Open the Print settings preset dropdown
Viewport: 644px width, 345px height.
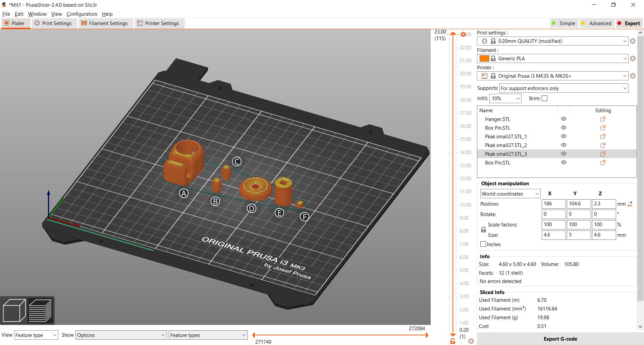(x=552, y=41)
